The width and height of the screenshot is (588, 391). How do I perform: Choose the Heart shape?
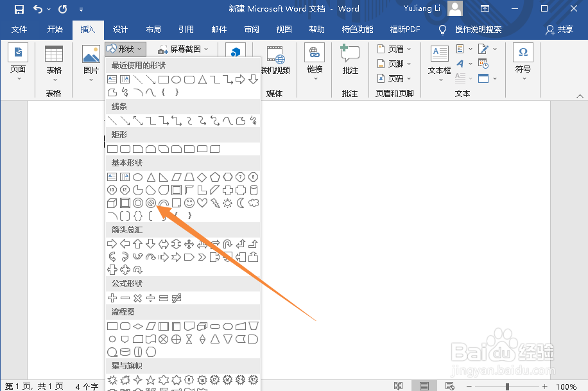click(x=202, y=203)
